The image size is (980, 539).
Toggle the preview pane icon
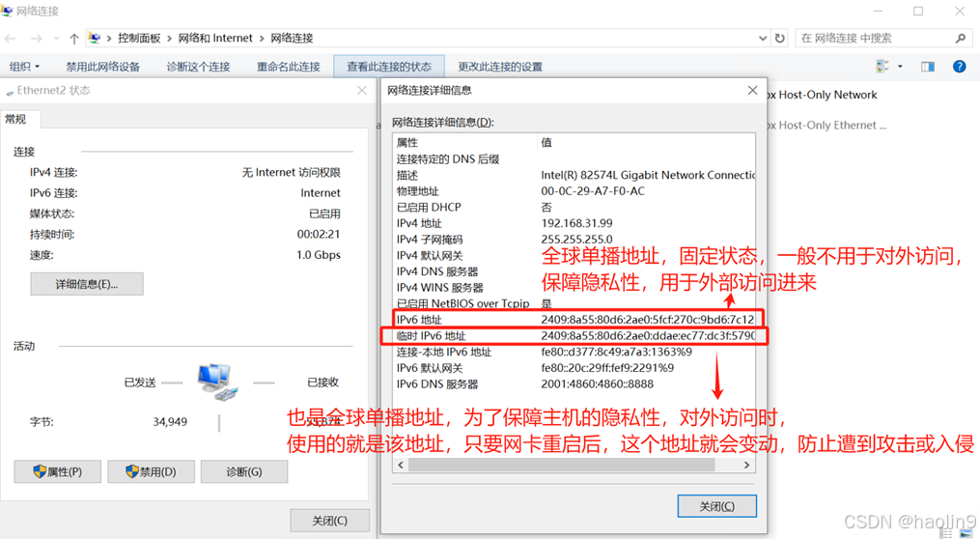click(x=928, y=67)
